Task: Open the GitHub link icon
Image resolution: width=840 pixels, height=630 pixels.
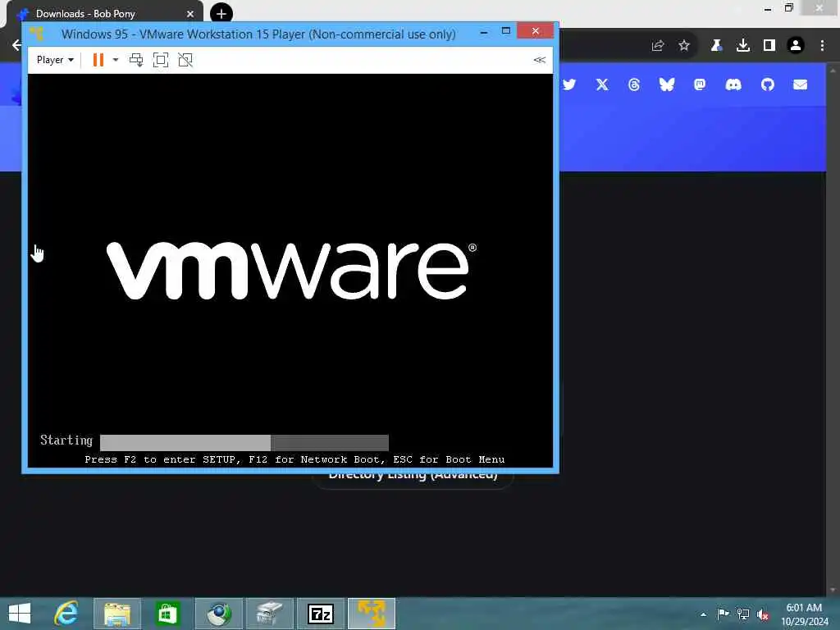Action: 767,84
